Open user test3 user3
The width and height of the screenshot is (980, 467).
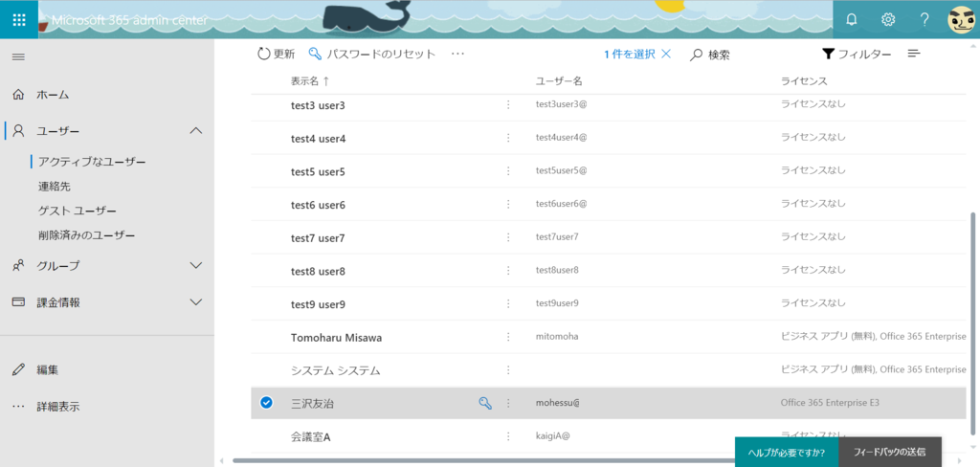pyautogui.click(x=318, y=105)
